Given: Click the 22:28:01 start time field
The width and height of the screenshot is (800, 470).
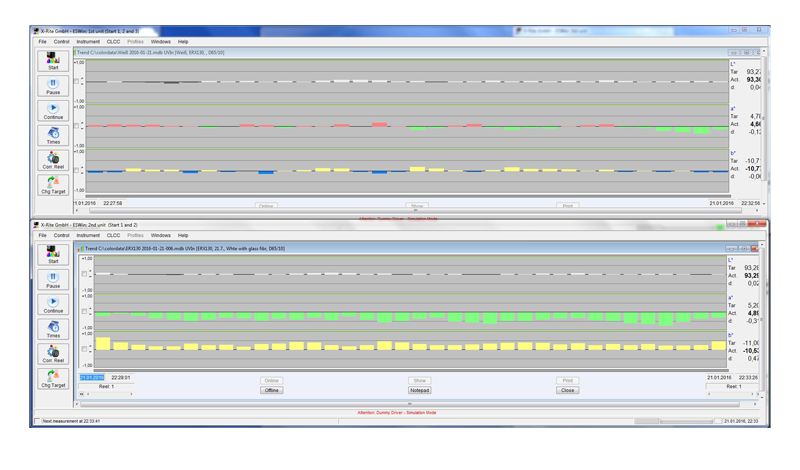Looking at the screenshot, I should [121, 378].
